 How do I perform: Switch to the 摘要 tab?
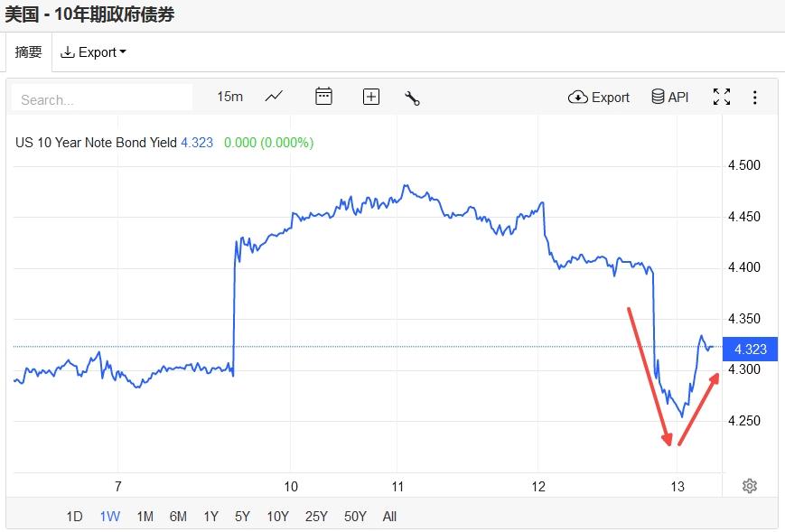tap(28, 52)
